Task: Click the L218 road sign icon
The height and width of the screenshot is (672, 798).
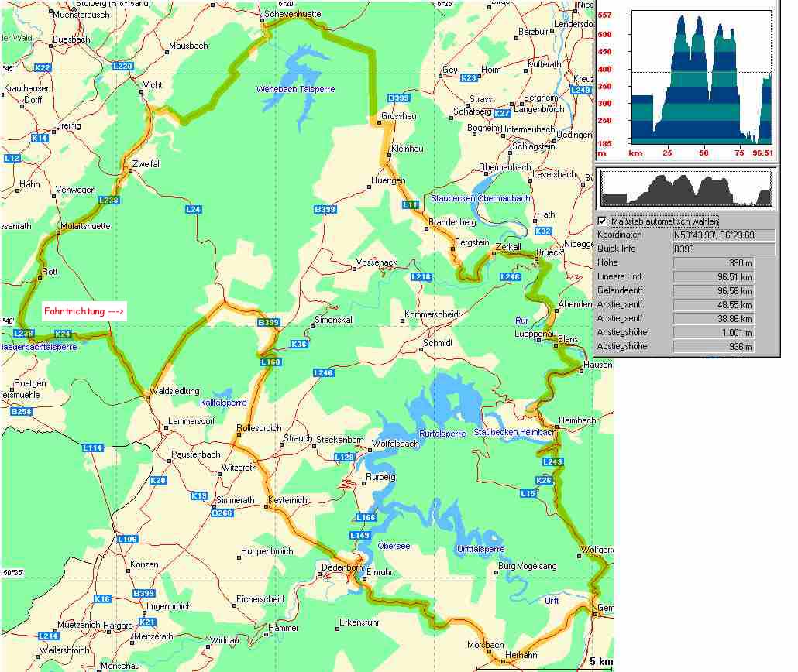Action: (x=421, y=276)
